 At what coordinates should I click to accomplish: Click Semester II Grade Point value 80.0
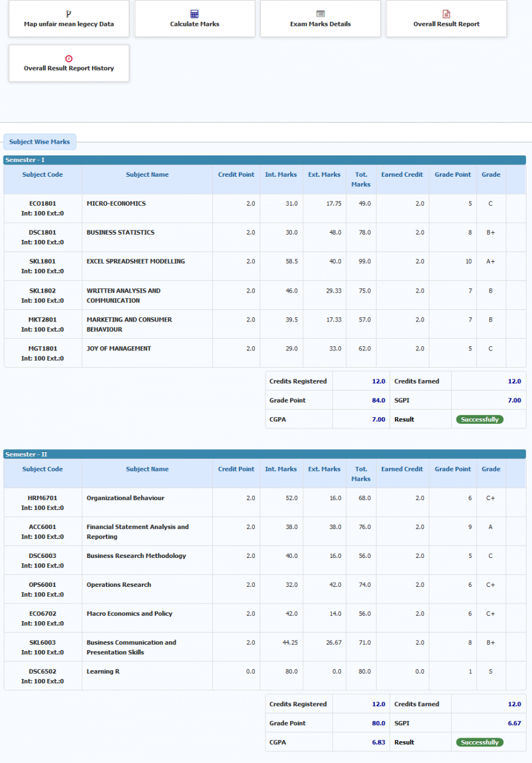pos(378,723)
